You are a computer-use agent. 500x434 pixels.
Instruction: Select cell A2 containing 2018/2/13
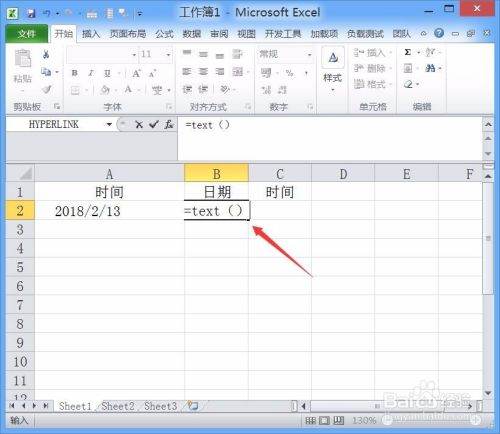[x=109, y=211]
